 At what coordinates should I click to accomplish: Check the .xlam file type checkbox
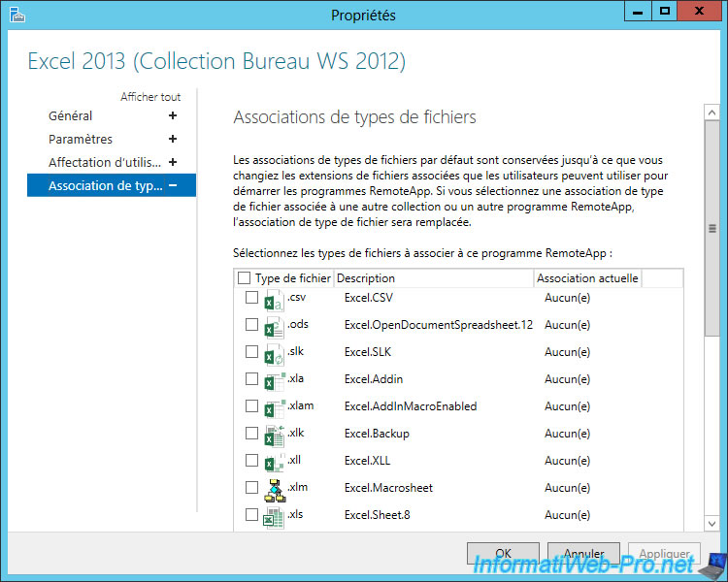tap(251, 405)
